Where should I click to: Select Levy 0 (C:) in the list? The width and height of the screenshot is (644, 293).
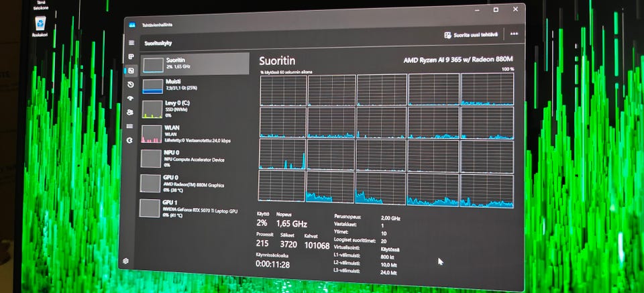195,109
